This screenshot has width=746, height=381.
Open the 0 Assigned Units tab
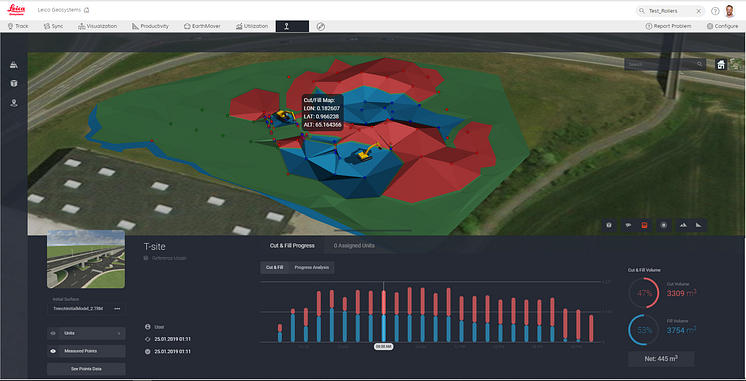pyautogui.click(x=354, y=245)
